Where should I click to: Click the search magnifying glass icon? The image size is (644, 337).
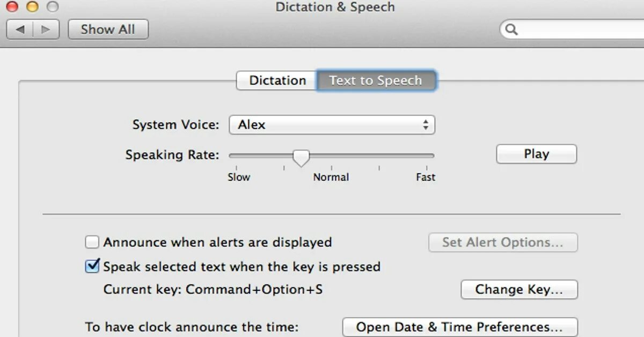pyautogui.click(x=511, y=30)
